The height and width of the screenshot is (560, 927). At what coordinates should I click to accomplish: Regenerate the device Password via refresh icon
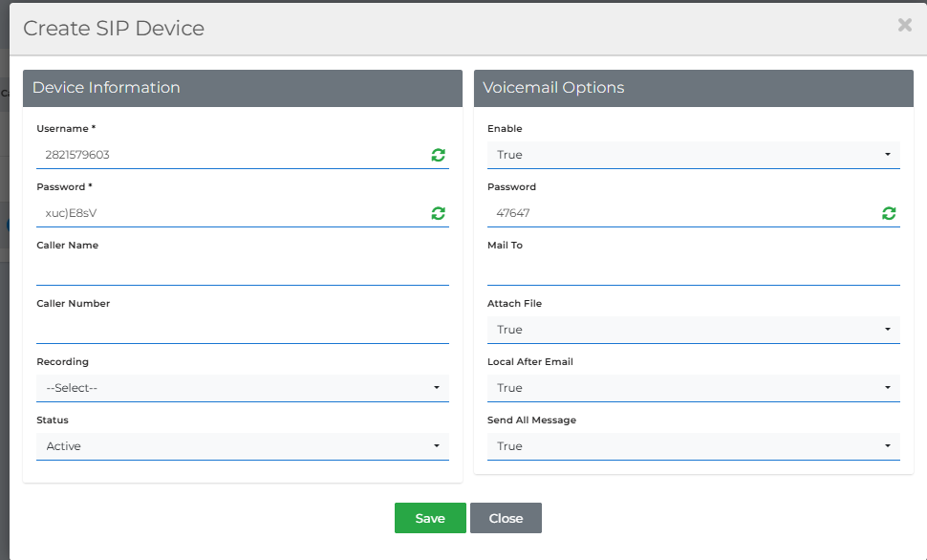coord(438,213)
